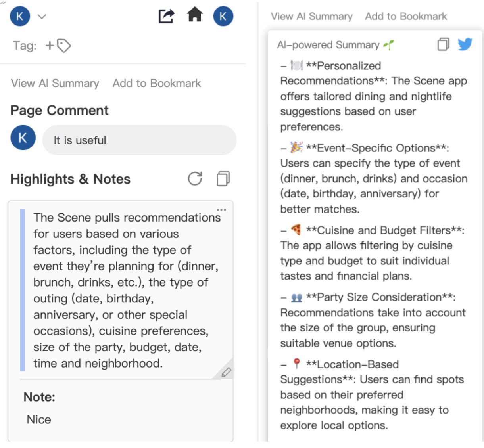The width and height of the screenshot is (484, 448).
Task: Click the "It is useful" comment field
Action: (x=139, y=140)
